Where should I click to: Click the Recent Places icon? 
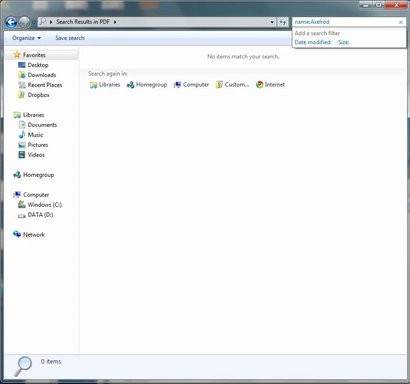pyautogui.click(x=22, y=85)
